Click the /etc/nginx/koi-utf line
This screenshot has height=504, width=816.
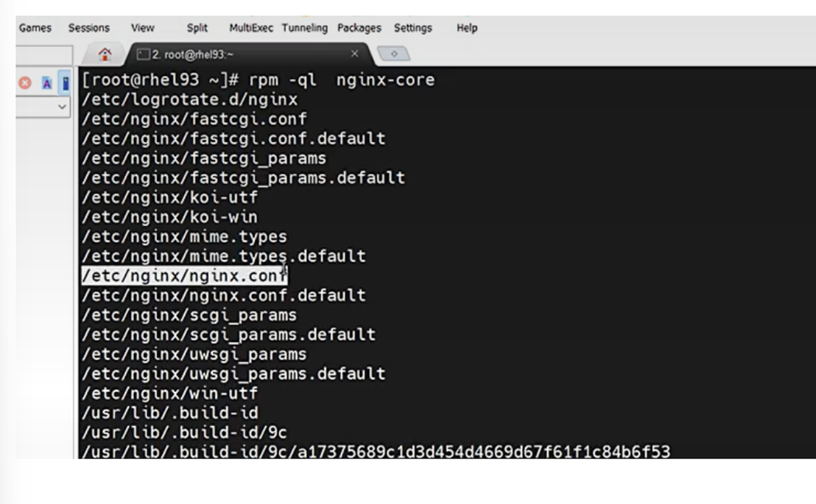coord(169,198)
